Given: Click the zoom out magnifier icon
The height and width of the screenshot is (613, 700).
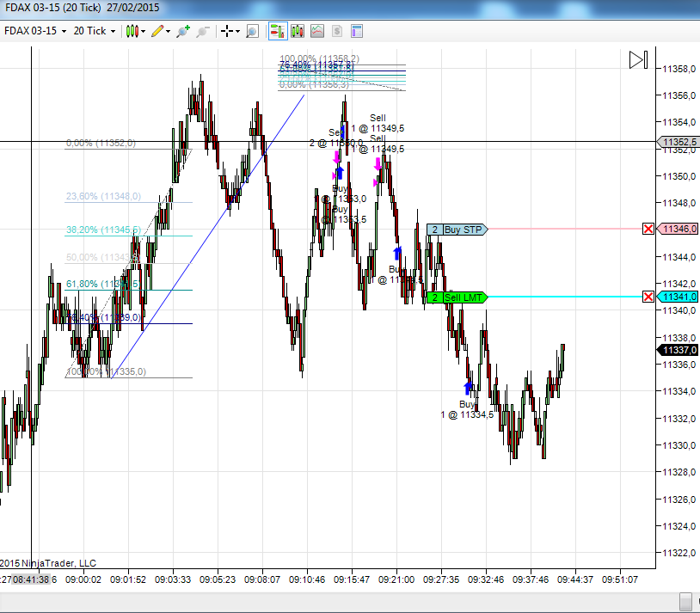Looking at the screenshot, I should (x=203, y=31).
